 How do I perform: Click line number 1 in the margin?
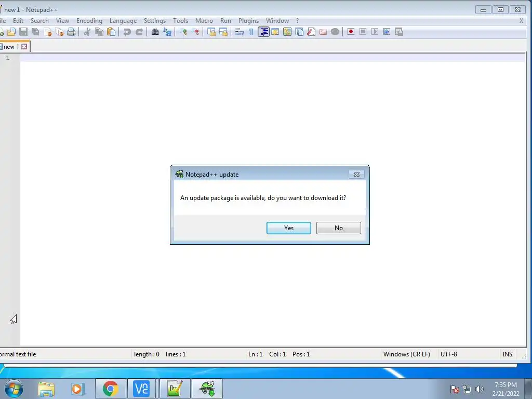click(x=7, y=58)
